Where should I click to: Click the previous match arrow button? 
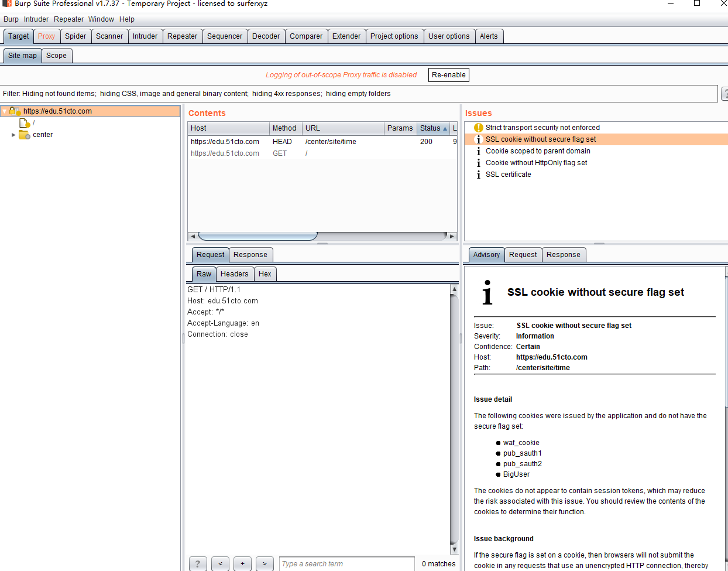point(220,563)
